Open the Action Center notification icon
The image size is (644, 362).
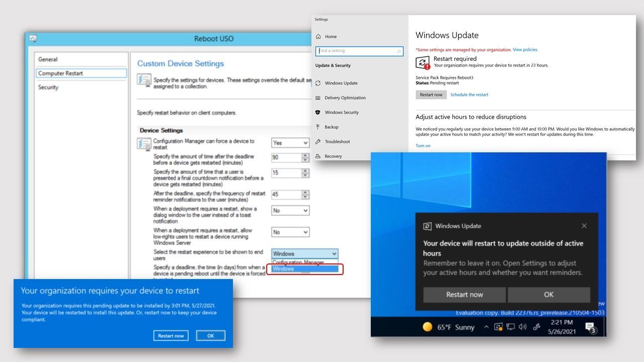(591, 328)
